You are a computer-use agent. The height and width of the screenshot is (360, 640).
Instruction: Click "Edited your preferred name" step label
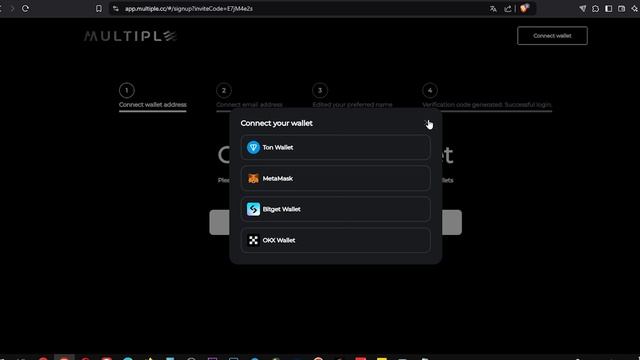352,104
